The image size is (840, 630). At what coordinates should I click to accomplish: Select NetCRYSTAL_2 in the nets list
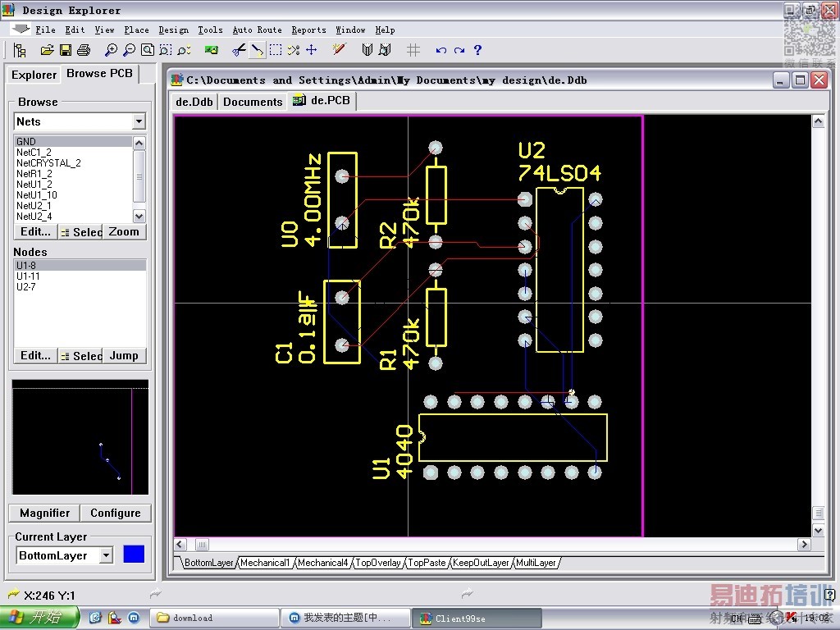click(x=48, y=163)
